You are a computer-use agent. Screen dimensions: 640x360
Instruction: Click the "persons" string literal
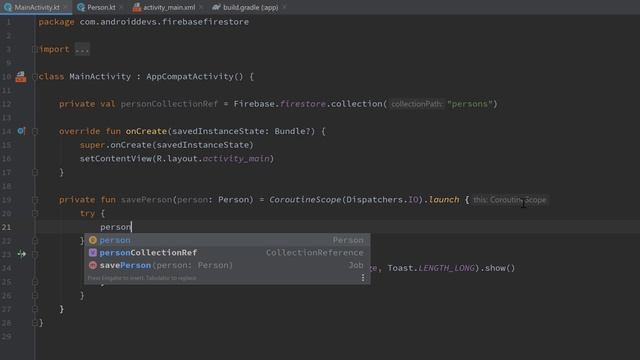[x=470, y=104]
